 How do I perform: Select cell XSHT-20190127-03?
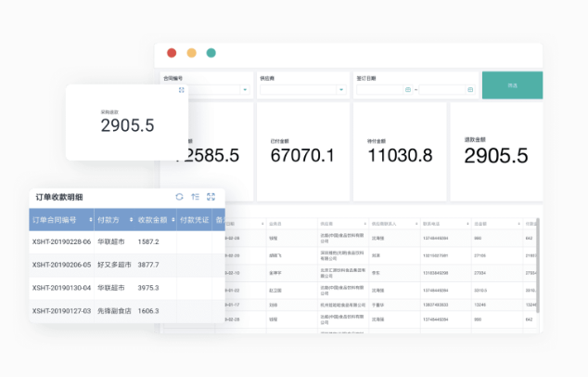pos(61,311)
